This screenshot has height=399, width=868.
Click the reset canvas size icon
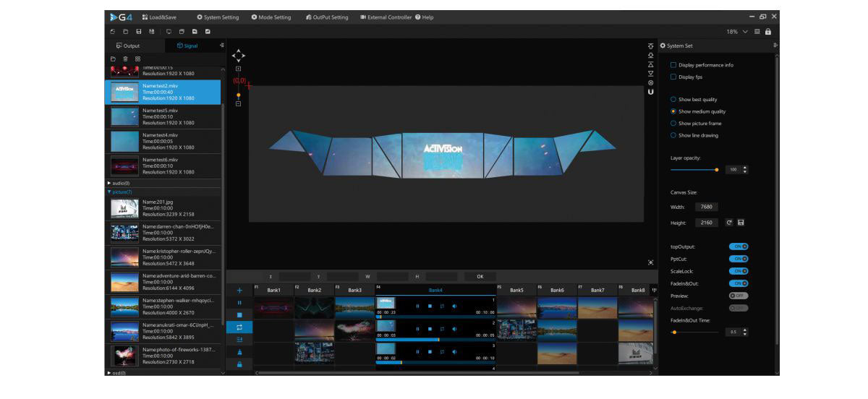pos(729,223)
